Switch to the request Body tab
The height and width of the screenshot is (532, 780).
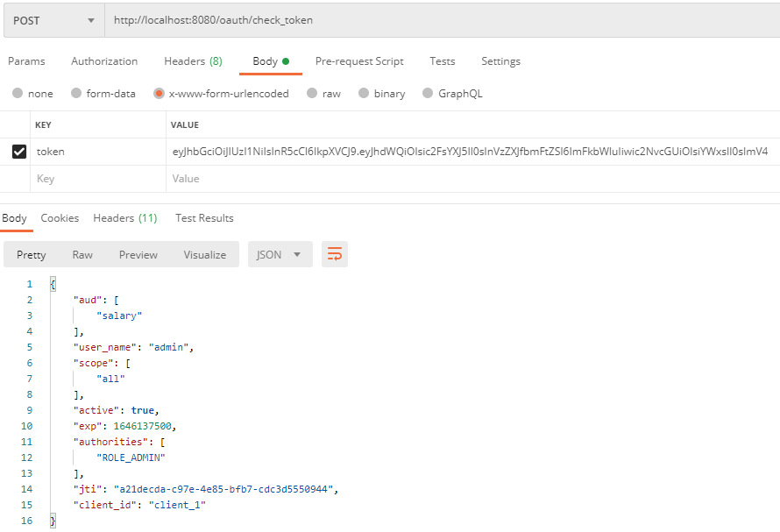click(x=271, y=61)
